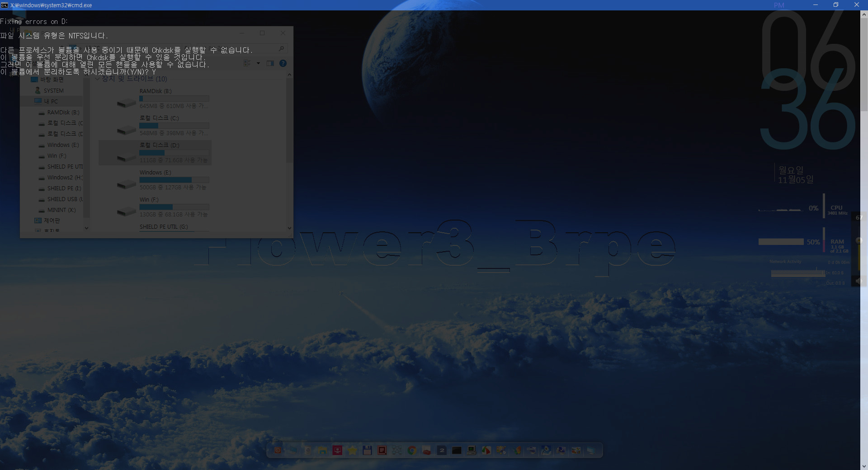This screenshot has width=868, height=470.
Task: Select Win (F:) in the navigation tree
Action: coord(52,155)
